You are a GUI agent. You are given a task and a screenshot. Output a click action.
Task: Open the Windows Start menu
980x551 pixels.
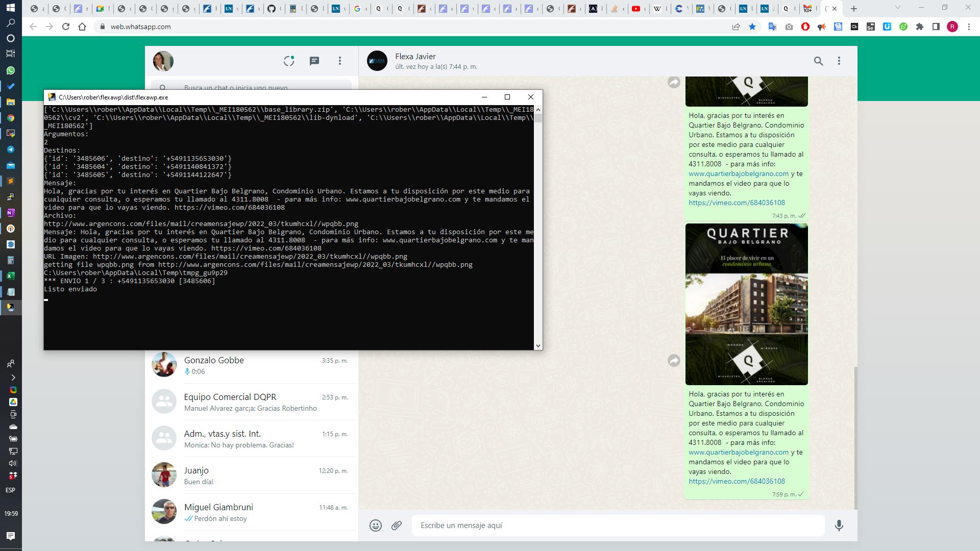[10, 8]
